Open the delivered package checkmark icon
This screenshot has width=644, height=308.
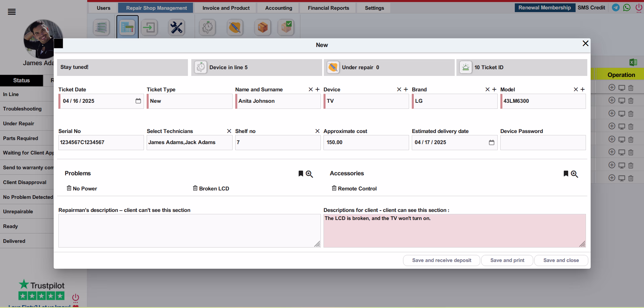point(286,28)
